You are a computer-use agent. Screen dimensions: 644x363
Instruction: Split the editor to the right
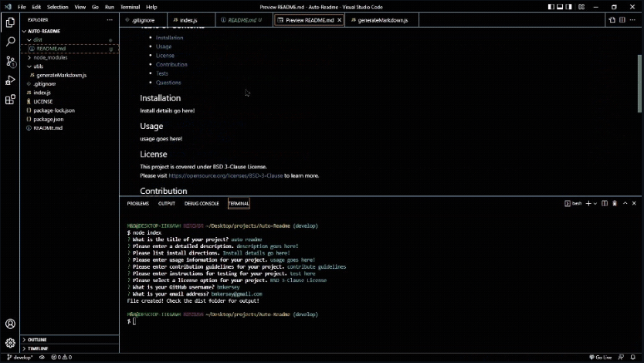pyautogui.click(x=622, y=20)
